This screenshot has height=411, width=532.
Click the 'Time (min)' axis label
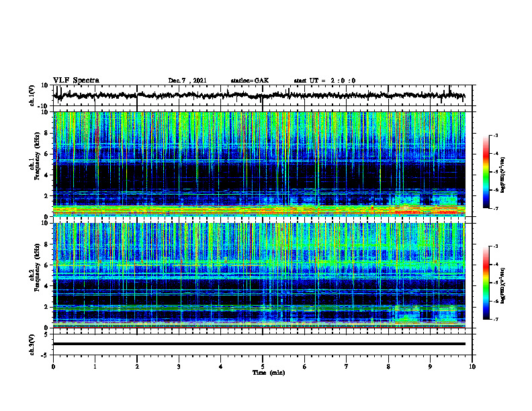tap(269, 373)
